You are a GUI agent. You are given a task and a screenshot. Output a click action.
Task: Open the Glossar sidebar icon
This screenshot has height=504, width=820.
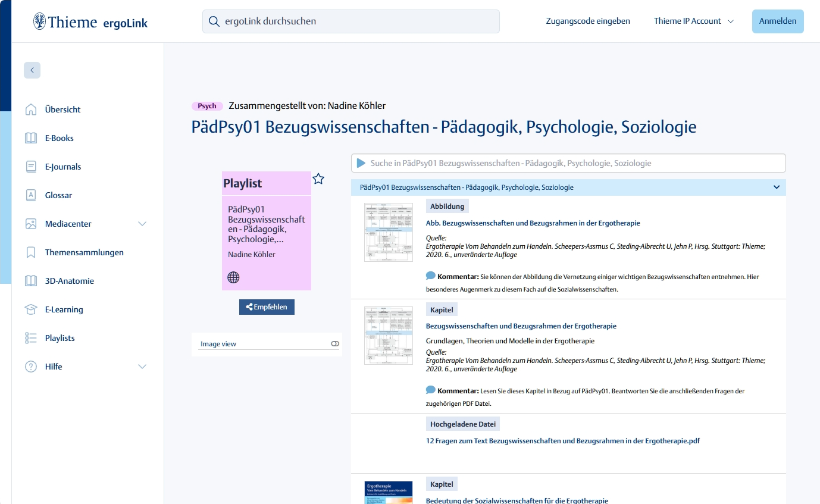click(x=31, y=195)
